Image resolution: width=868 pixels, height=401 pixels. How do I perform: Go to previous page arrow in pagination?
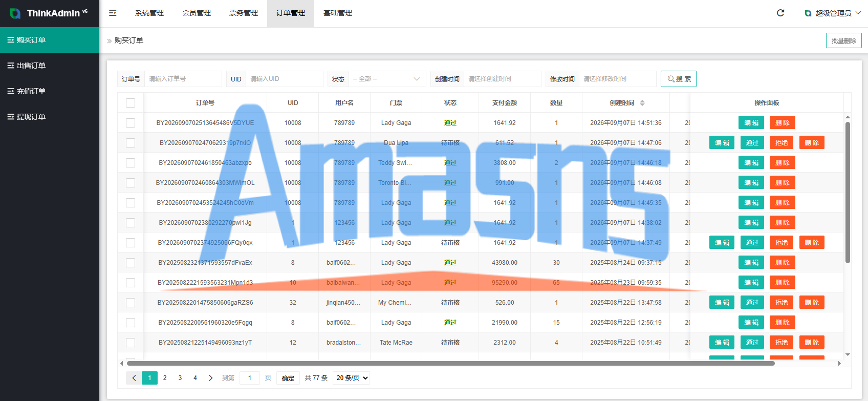[134, 378]
